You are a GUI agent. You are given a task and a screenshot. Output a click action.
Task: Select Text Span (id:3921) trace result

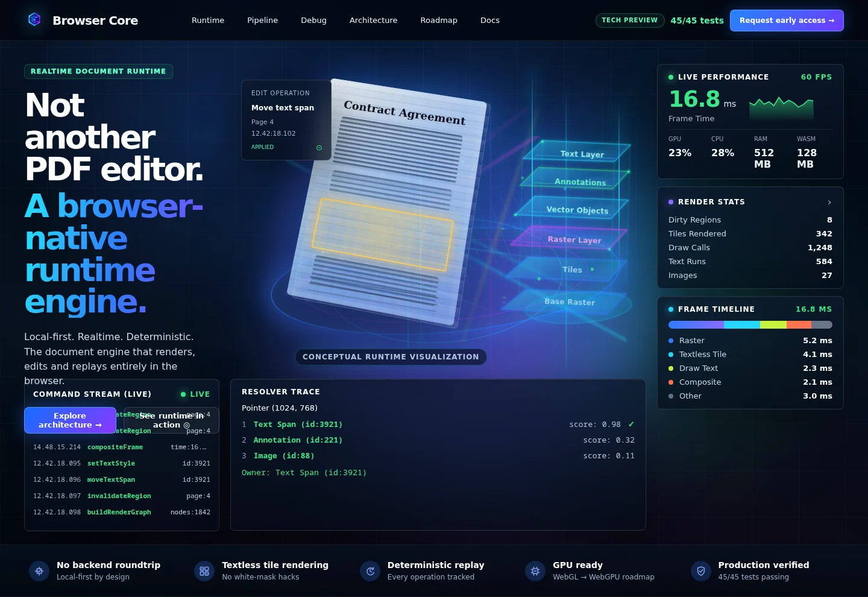click(438, 425)
